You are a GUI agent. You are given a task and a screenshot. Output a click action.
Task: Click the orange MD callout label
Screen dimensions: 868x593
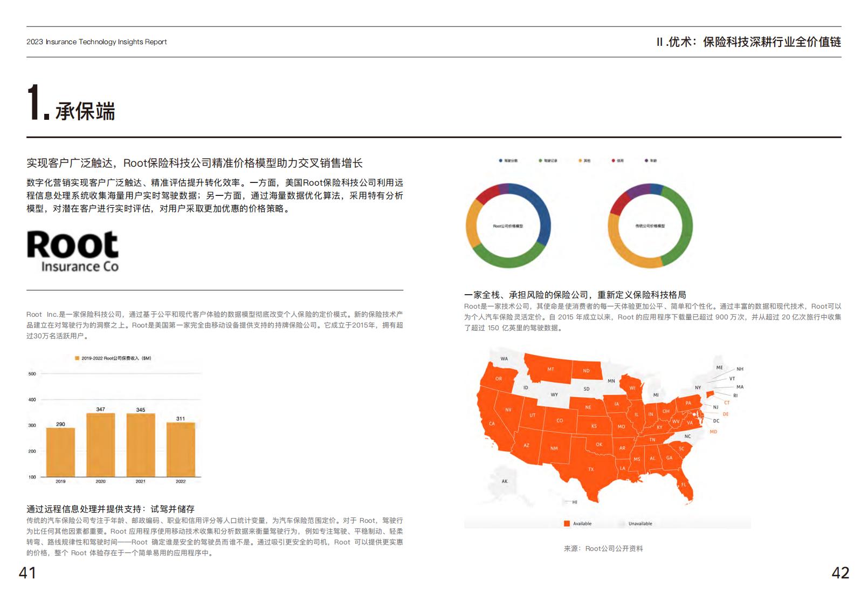[x=713, y=432]
